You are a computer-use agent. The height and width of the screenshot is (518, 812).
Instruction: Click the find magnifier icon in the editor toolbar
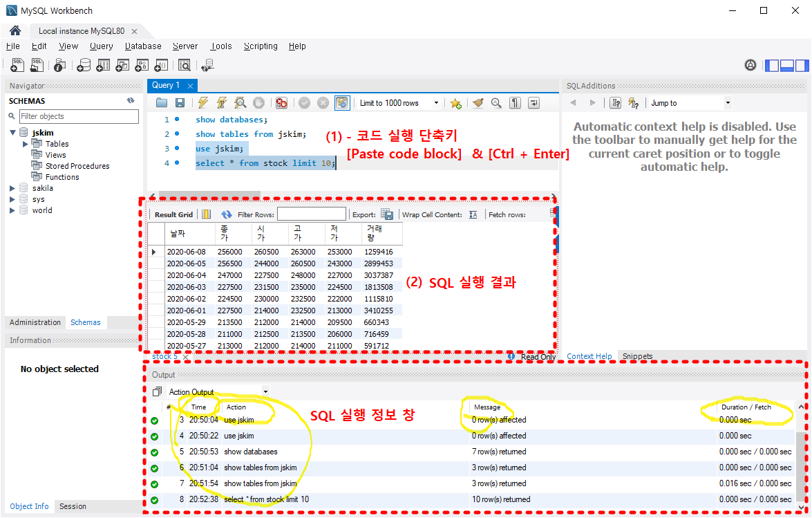496,103
